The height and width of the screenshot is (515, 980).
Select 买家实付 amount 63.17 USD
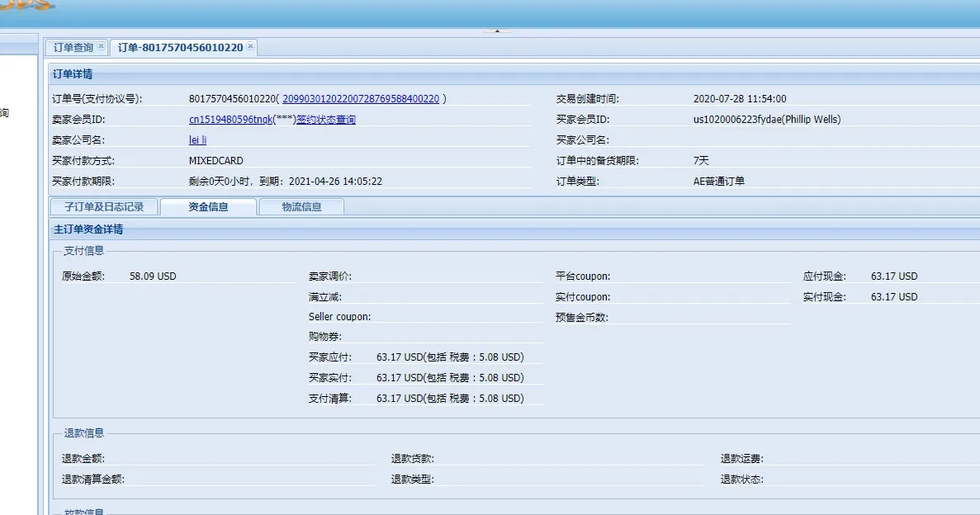pyautogui.click(x=400, y=378)
